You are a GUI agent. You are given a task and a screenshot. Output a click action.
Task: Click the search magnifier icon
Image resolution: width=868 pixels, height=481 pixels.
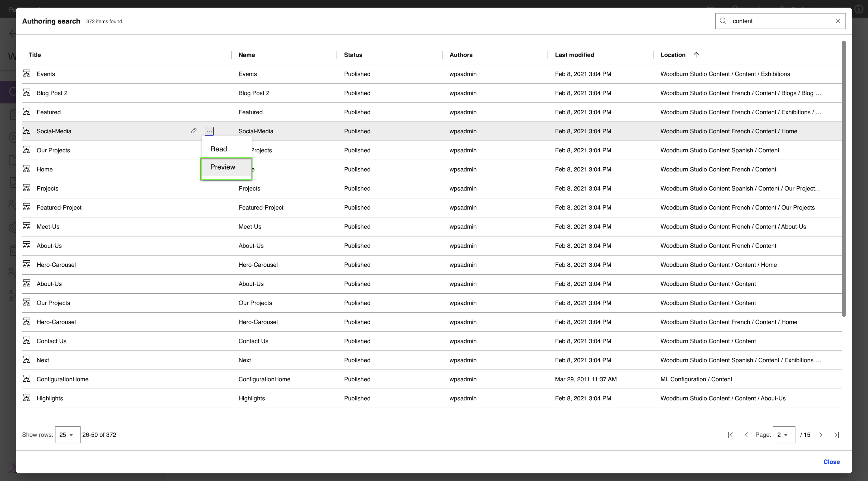(723, 21)
